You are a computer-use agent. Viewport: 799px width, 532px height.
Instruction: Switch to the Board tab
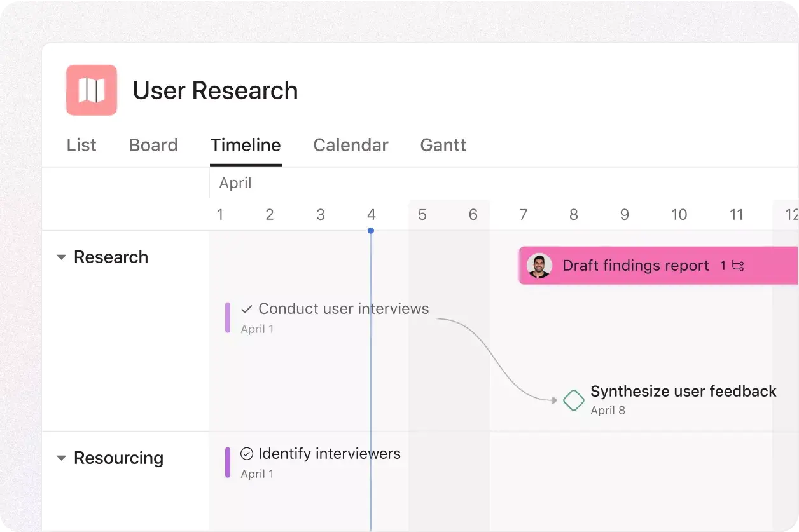pyautogui.click(x=153, y=145)
